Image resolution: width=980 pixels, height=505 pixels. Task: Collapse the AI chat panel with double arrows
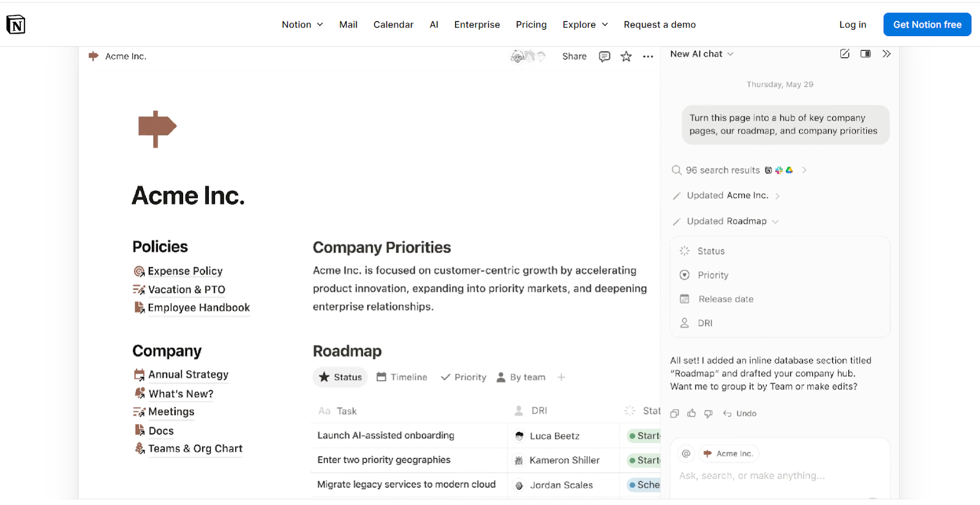click(x=886, y=54)
